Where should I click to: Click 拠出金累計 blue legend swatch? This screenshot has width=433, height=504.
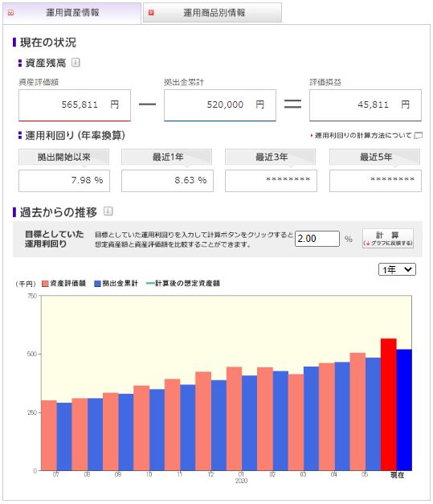pos(97,284)
